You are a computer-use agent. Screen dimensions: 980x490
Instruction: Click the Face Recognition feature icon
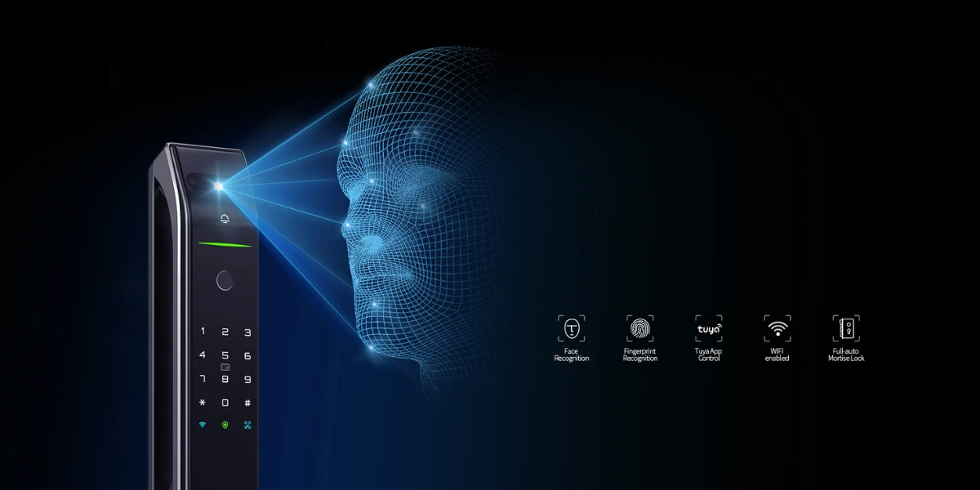(572, 328)
